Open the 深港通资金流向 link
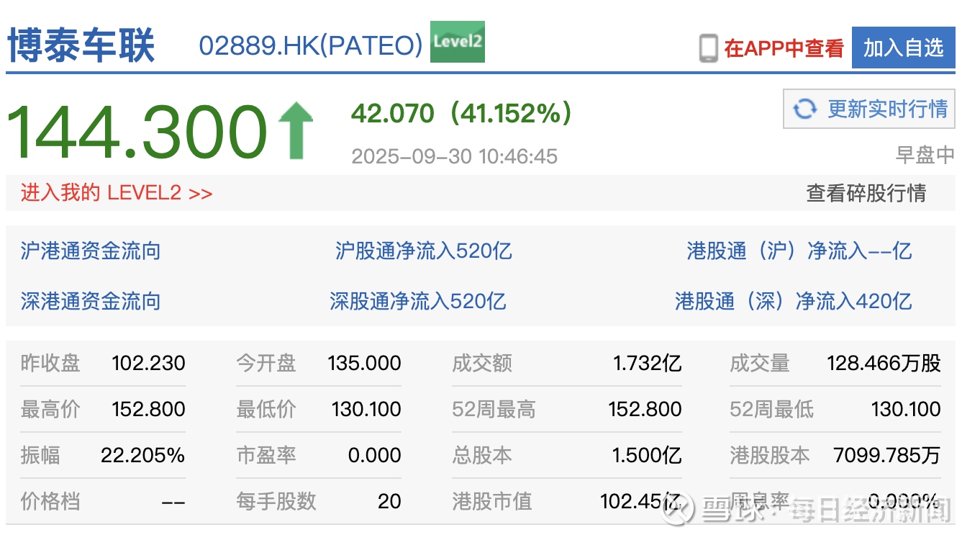The width and height of the screenshot is (980, 540). pyautogui.click(x=91, y=301)
